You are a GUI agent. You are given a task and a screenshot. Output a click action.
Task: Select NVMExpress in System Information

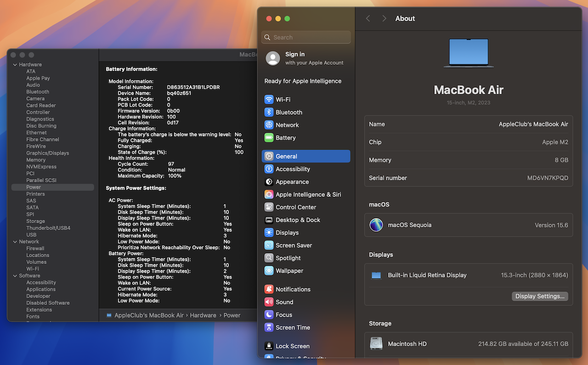[x=41, y=167]
